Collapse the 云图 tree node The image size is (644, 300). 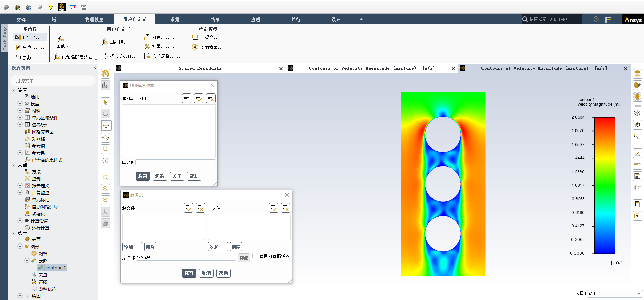[x=27, y=260]
